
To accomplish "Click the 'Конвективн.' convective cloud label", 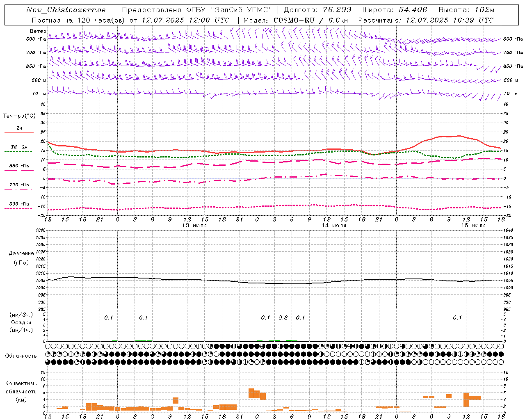I will tap(21, 383).
